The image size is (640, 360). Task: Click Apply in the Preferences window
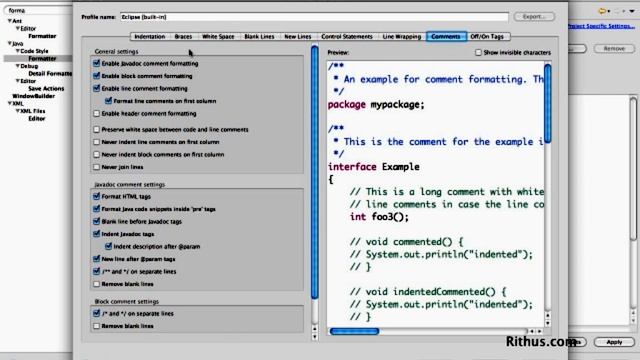click(x=614, y=342)
